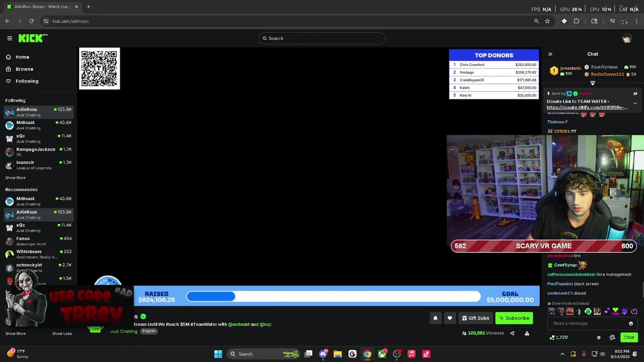The height and width of the screenshot is (362, 644).
Task: Open TikTok from taskbar
Action: pyautogui.click(x=426, y=354)
